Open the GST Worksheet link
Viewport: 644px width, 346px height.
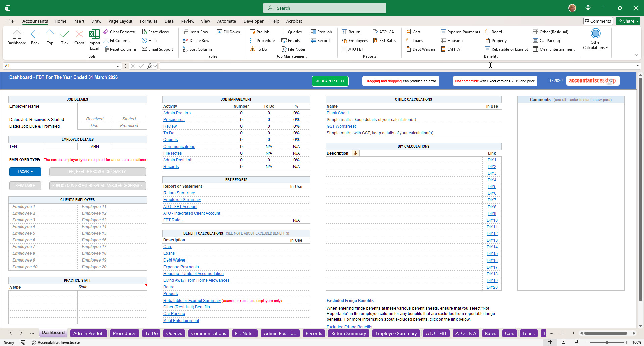pos(341,126)
